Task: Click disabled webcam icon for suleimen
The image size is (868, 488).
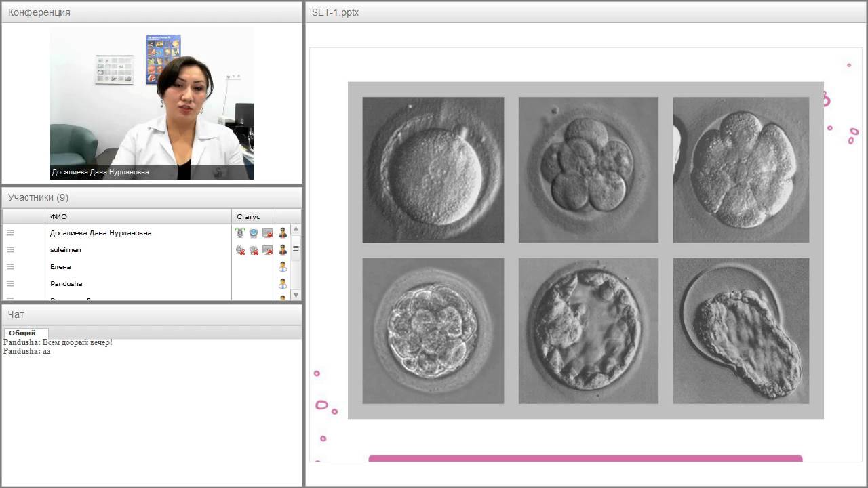Action: pos(254,249)
